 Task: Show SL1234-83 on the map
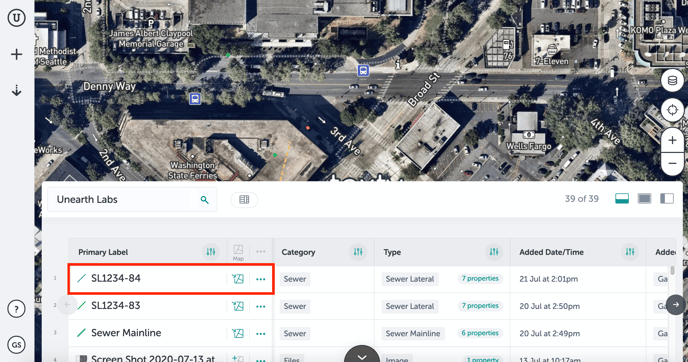[x=238, y=306]
